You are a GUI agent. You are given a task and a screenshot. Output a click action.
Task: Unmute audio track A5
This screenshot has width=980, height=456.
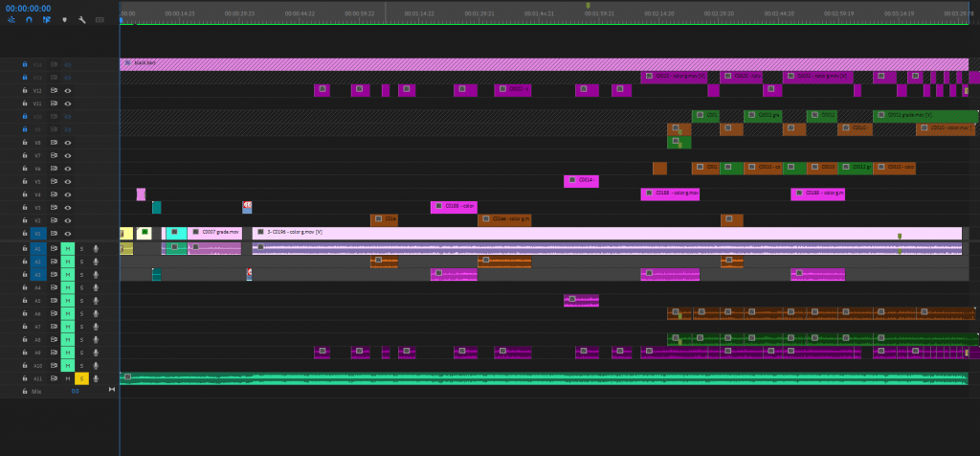click(68, 301)
